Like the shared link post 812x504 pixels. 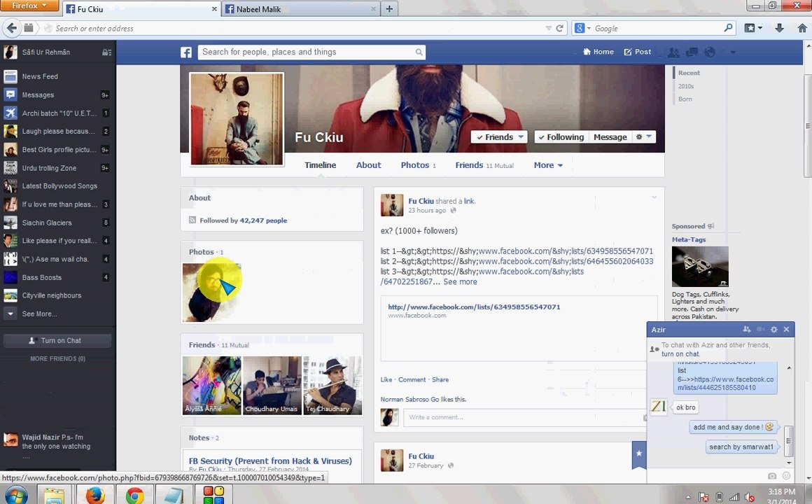pyautogui.click(x=386, y=379)
